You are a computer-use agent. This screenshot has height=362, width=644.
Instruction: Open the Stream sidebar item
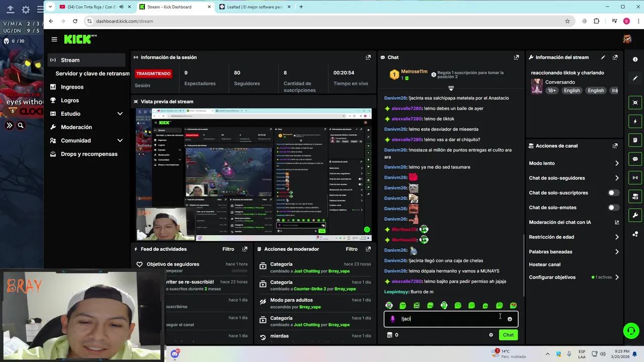coord(87,60)
